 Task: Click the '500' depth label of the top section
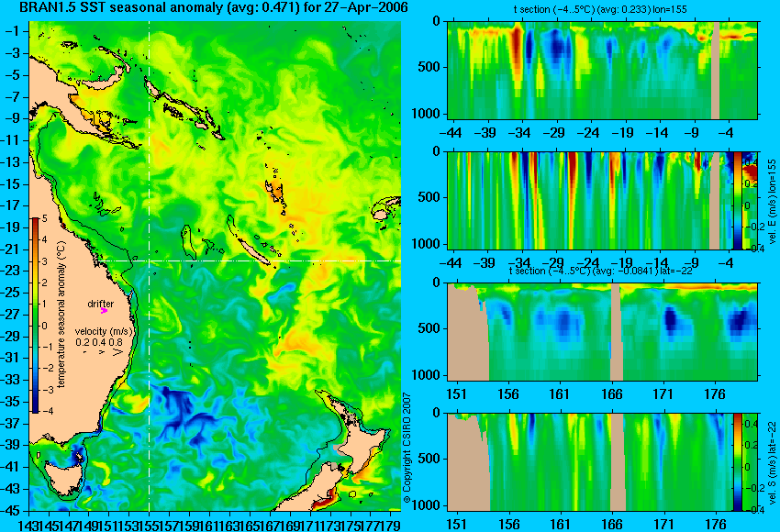pos(430,67)
